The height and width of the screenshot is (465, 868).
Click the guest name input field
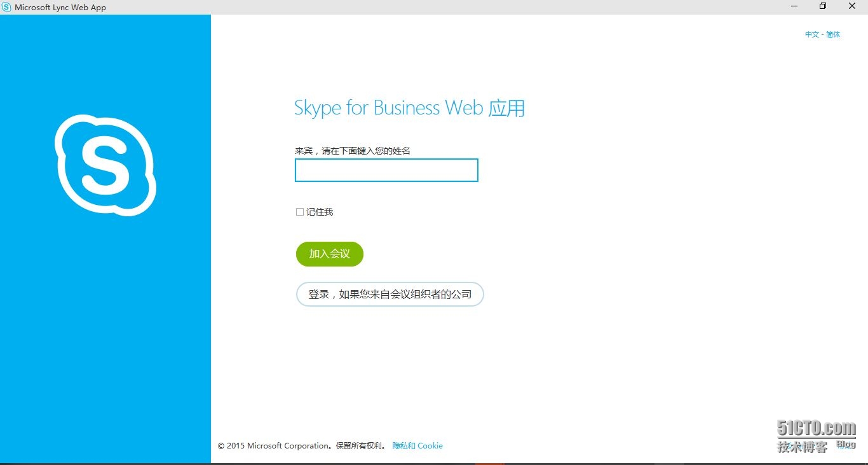click(x=386, y=170)
